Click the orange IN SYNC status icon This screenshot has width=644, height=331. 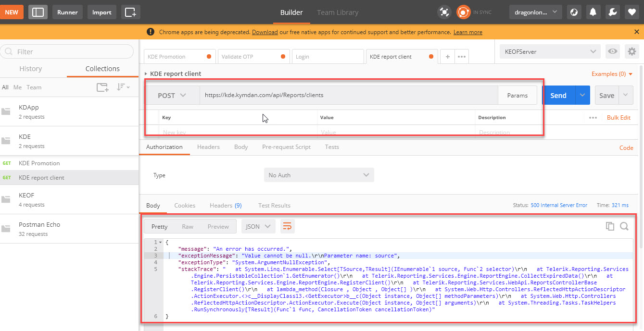click(463, 12)
